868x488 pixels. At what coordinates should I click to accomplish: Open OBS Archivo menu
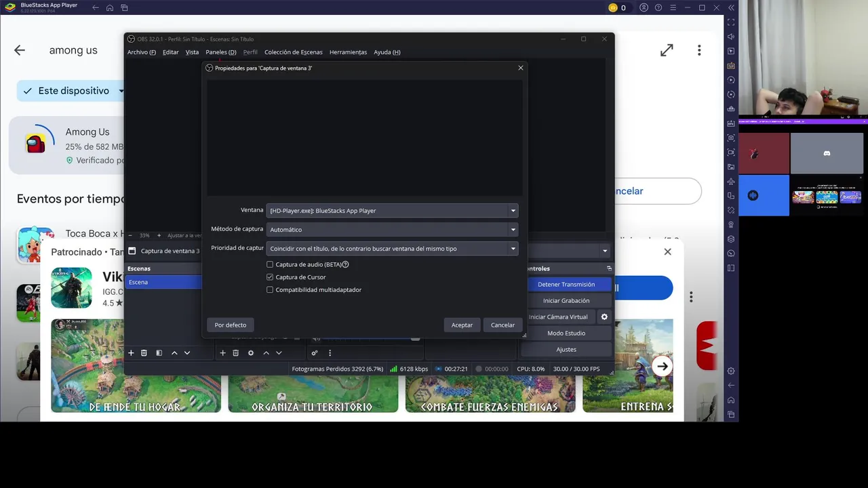pyautogui.click(x=141, y=52)
